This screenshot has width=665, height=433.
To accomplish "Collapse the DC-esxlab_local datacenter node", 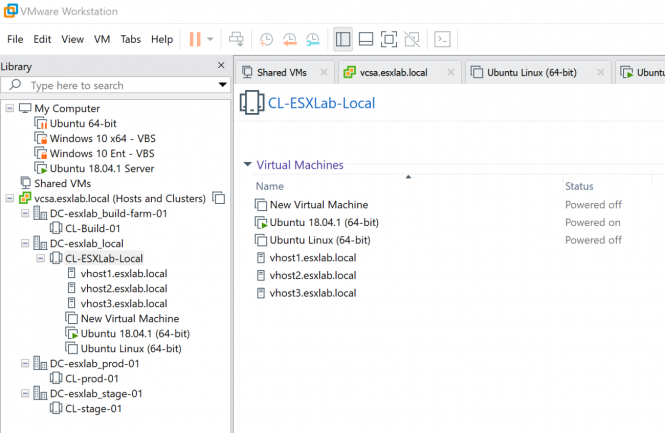I will [25, 243].
